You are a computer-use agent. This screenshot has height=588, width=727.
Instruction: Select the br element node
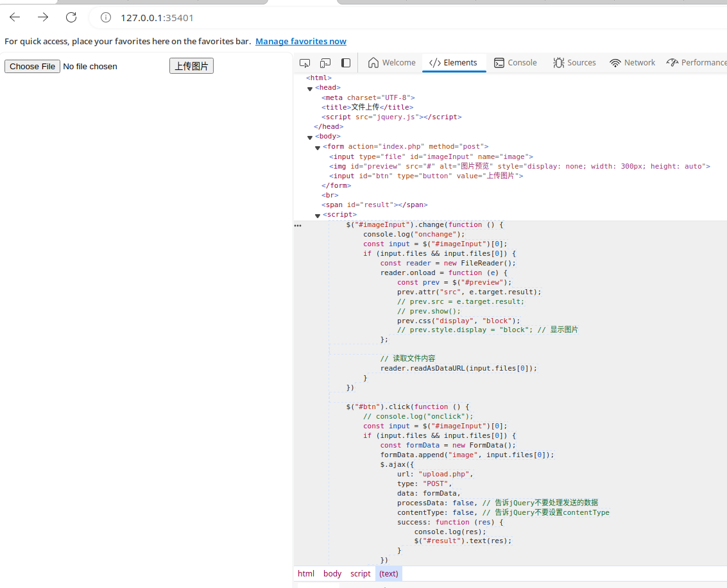point(330,195)
